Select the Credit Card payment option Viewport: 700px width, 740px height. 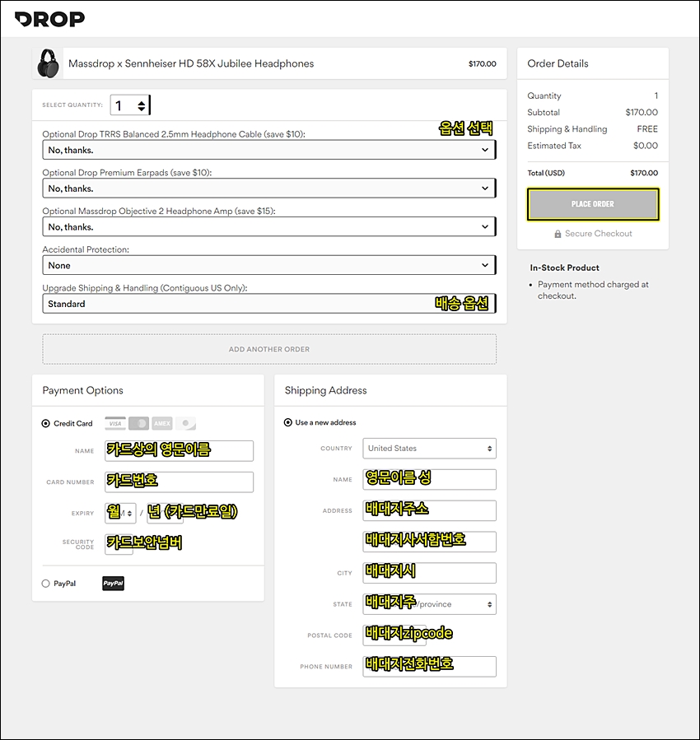point(46,423)
